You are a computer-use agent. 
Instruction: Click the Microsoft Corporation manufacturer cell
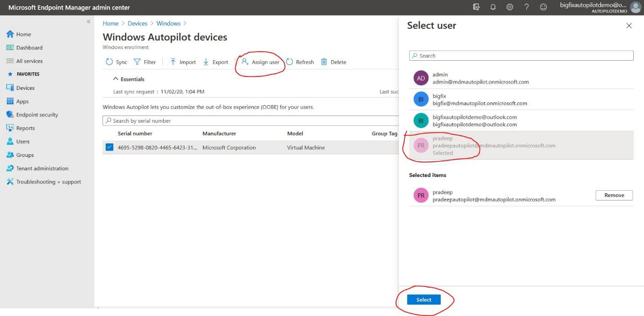click(229, 147)
